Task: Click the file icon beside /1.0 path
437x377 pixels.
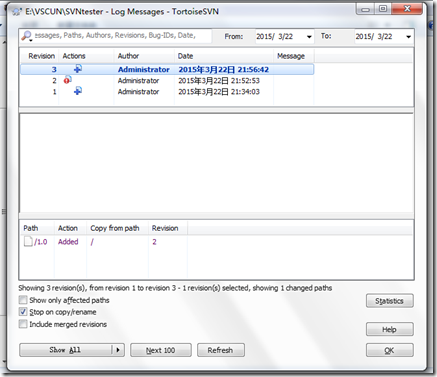Action: (28, 241)
